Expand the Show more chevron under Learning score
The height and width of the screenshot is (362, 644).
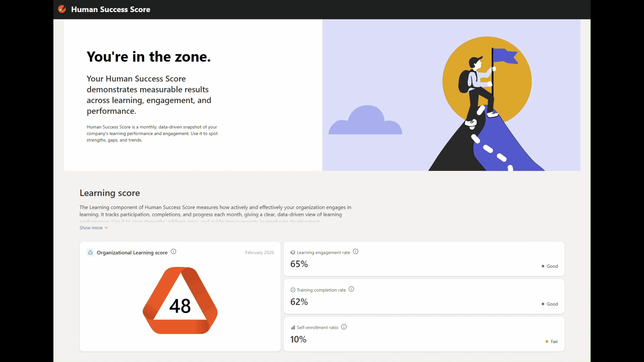[106, 228]
